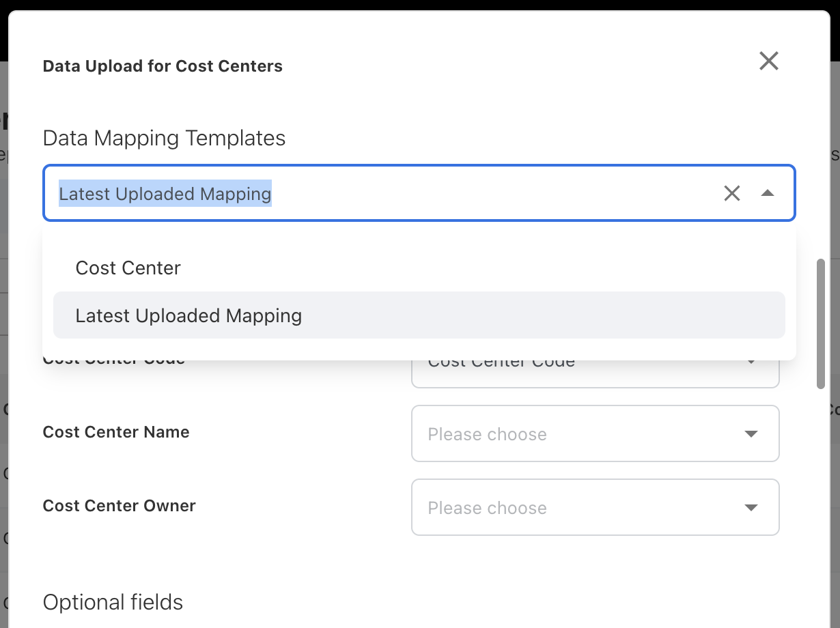Select Latest Uploaded Mapping from the list
The height and width of the screenshot is (628, 840).
tap(188, 315)
